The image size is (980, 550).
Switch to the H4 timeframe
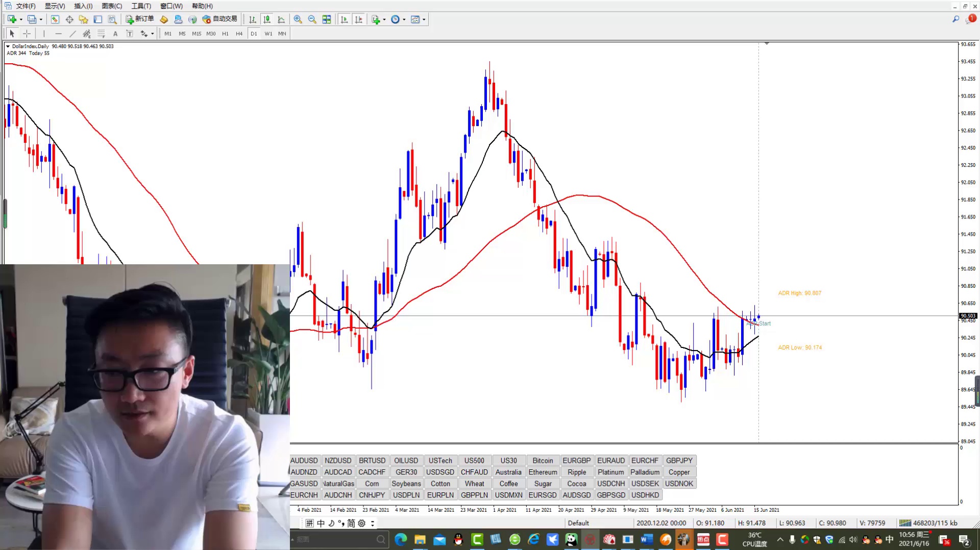tap(239, 34)
